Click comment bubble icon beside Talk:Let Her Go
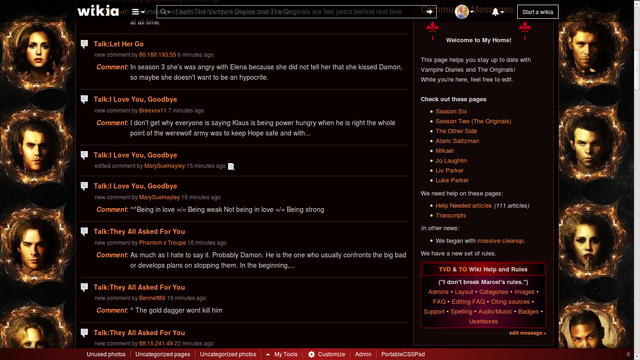 click(x=84, y=44)
